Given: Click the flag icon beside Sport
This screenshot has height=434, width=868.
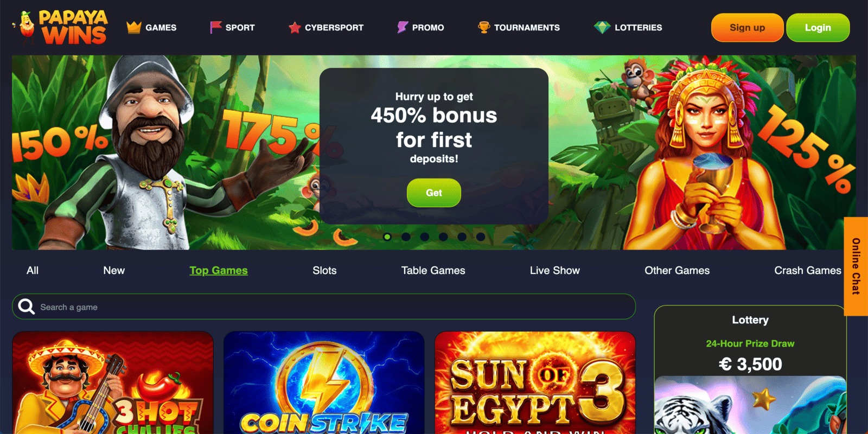Looking at the screenshot, I should 216,27.
